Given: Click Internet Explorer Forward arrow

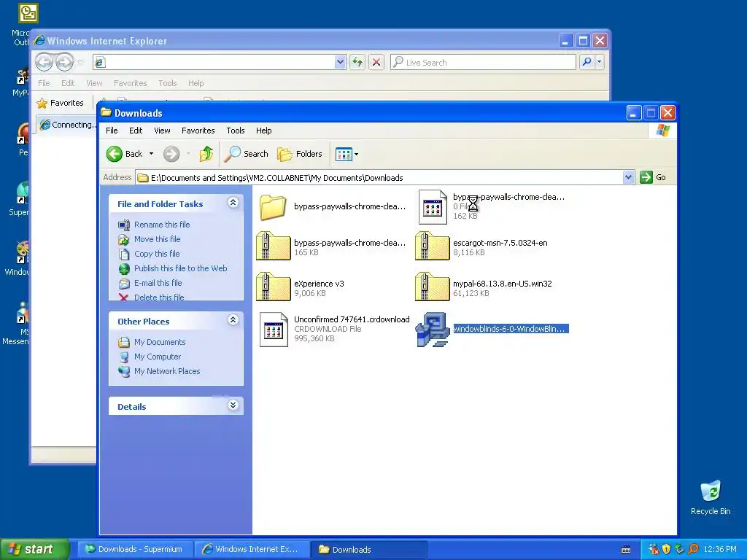Looking at the screenshot, I should (64, 62).
